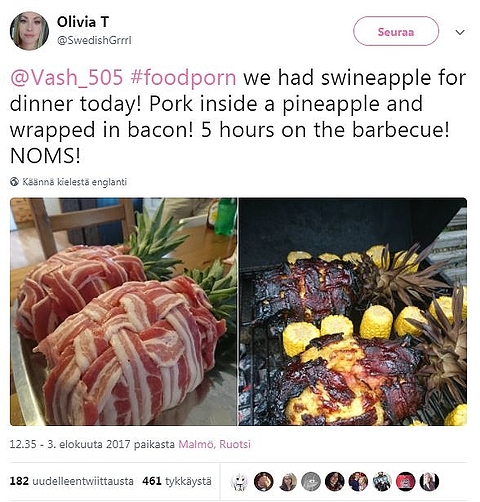View the 461 tykkäystä list

pos(177,481)
